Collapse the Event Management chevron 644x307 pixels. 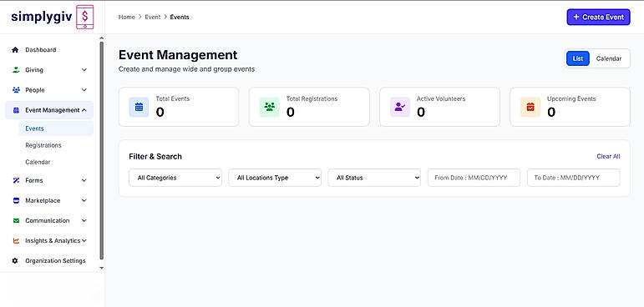click(84, 110)
